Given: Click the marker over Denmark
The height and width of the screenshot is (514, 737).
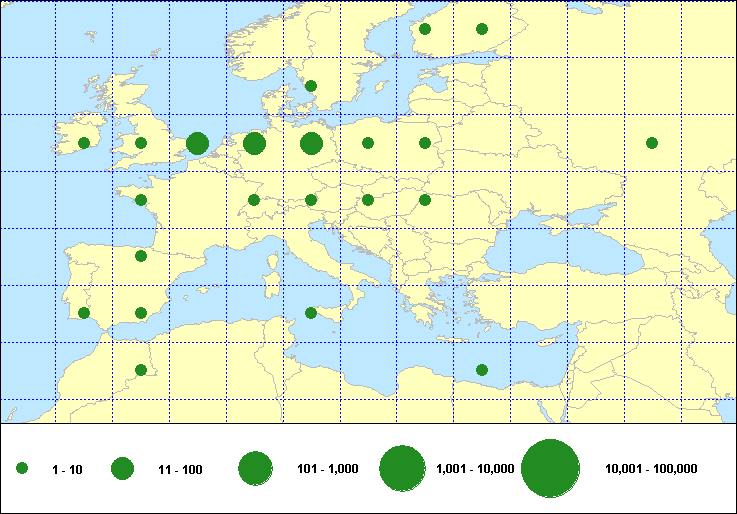Looking at the screenshot, I should (x=311, y=86).
